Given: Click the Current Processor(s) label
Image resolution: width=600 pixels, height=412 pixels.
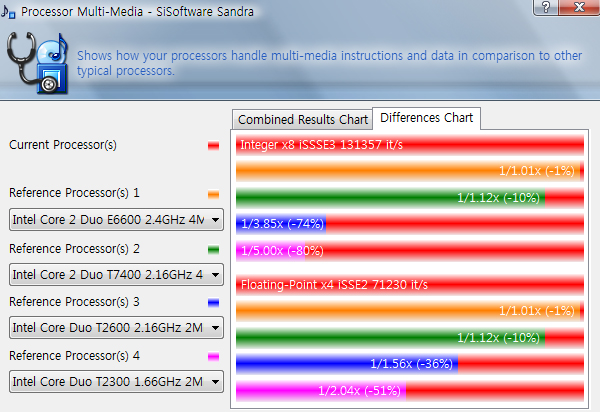Looking at the screenshot, I should pyautogui.click(x=63, y=145).
